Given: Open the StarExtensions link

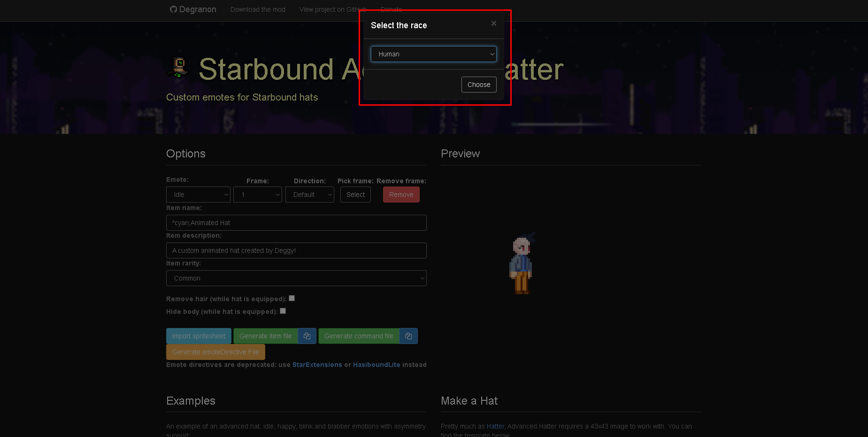Looking at the screenshot, I should click(x=317, y=365).
